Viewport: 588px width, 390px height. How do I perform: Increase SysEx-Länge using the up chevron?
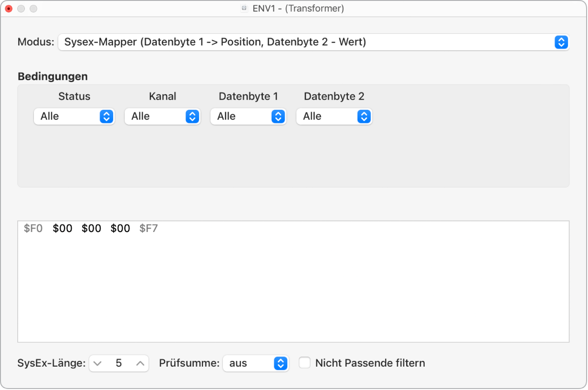141,363
